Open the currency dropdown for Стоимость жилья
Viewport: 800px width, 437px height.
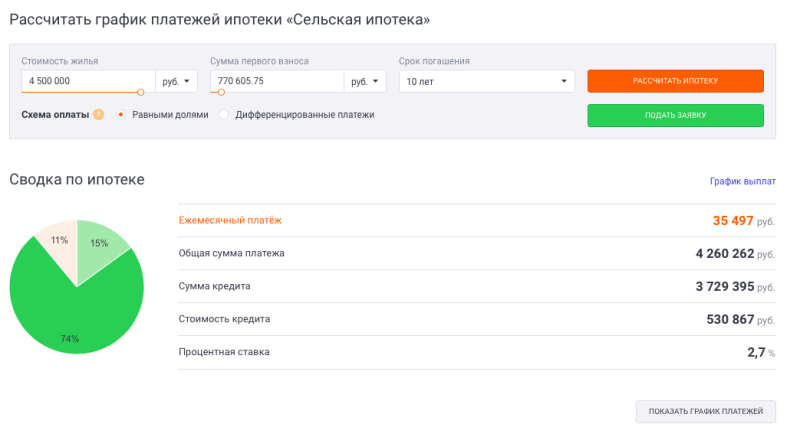pyautogui.click(x=177, y=81)
